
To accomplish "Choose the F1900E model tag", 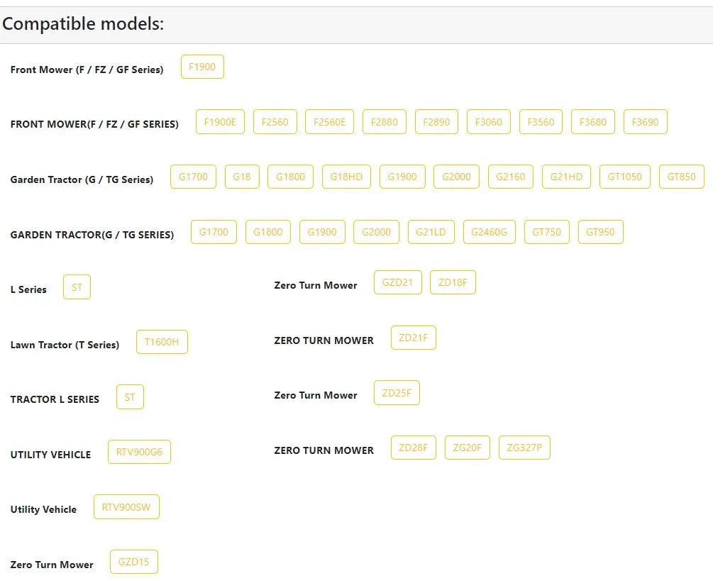I will click(x=220, y=122).
